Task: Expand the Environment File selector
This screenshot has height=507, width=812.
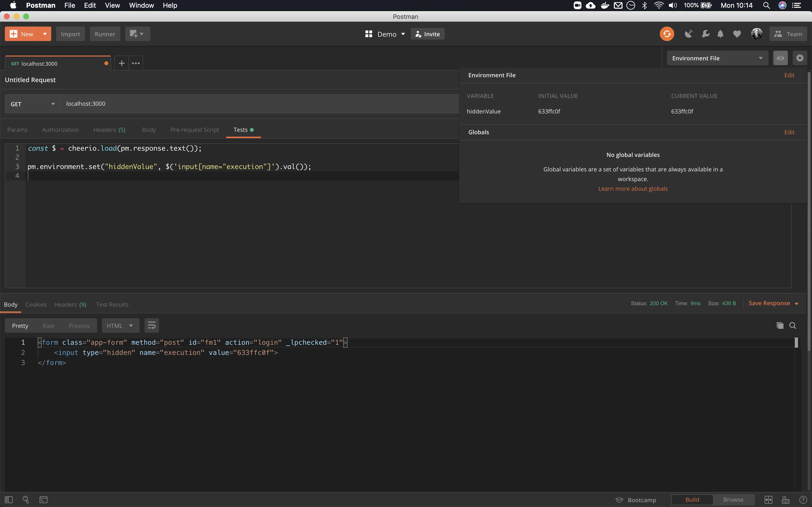Action: [x=717, y=58]
